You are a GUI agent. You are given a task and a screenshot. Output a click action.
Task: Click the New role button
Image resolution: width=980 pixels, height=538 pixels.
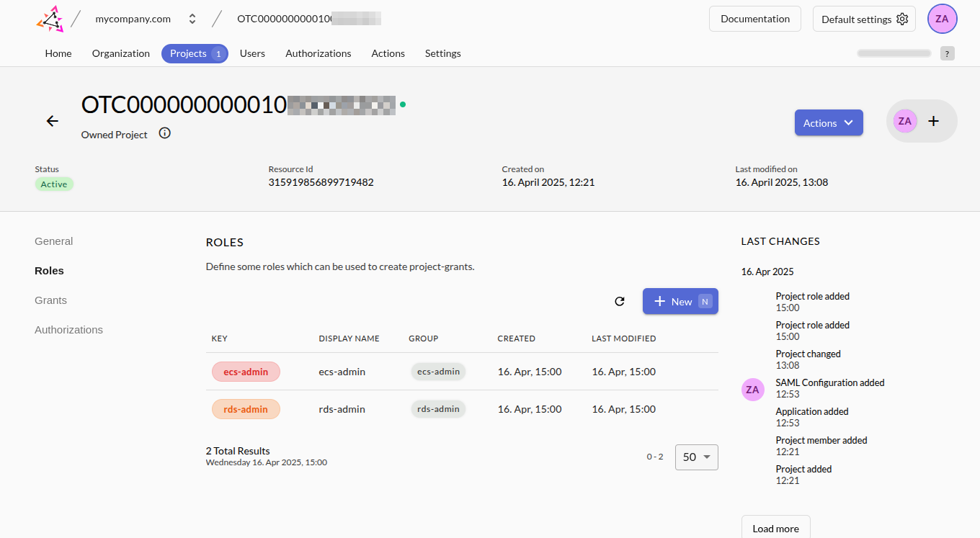click(x=680, y=302)
